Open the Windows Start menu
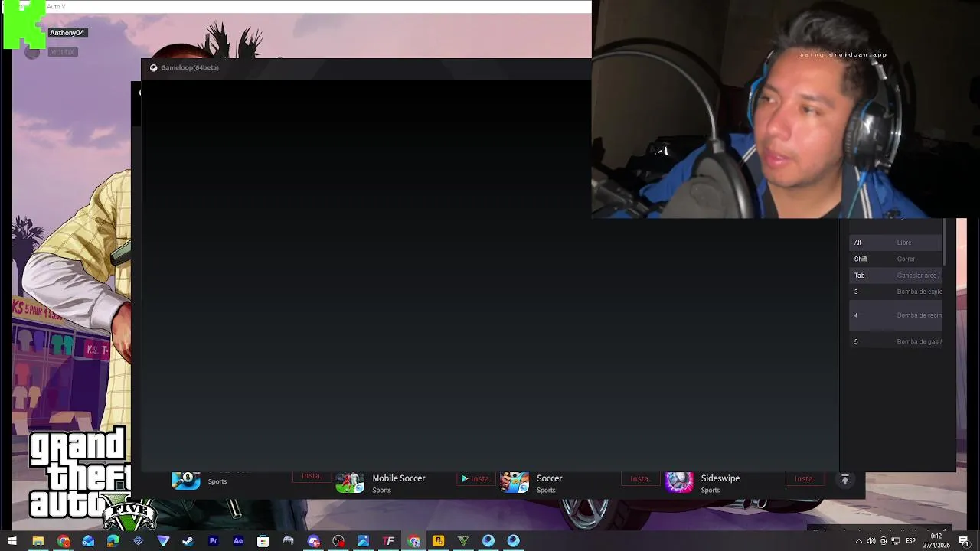980x551 pixels. click(x=12, y=541)
